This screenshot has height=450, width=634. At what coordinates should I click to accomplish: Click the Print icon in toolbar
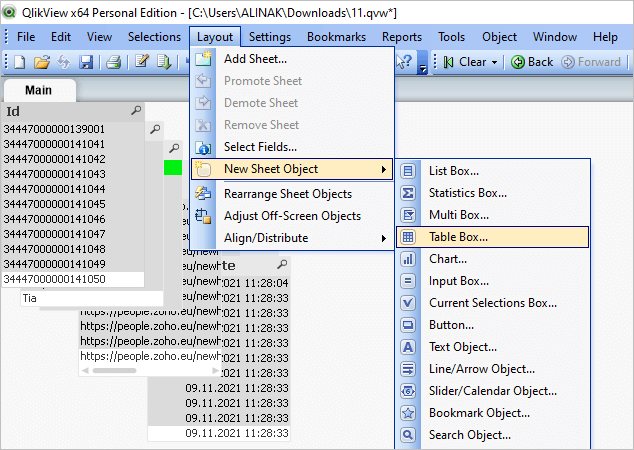pyautogui.click(x=113, y=62)
